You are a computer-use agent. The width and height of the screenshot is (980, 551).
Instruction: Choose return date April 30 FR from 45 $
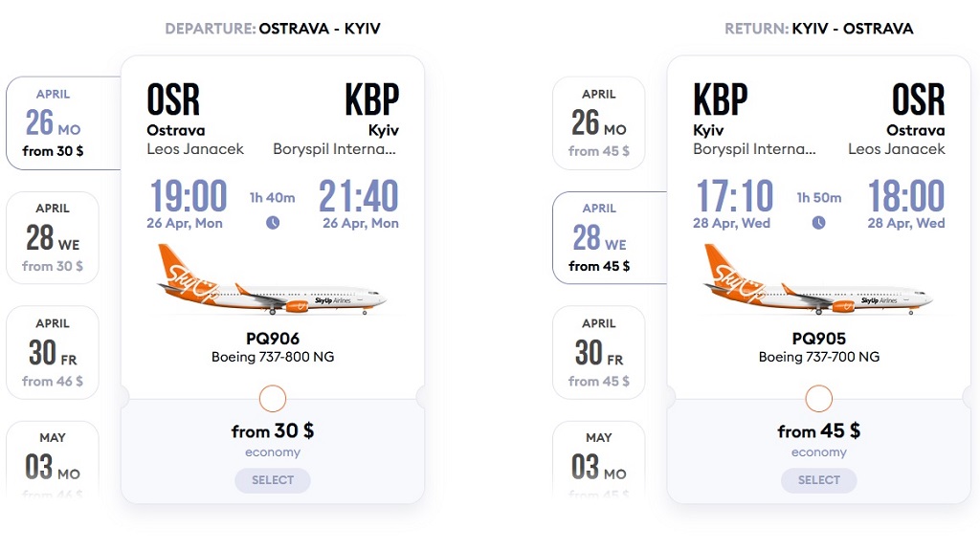pos(599,353)
